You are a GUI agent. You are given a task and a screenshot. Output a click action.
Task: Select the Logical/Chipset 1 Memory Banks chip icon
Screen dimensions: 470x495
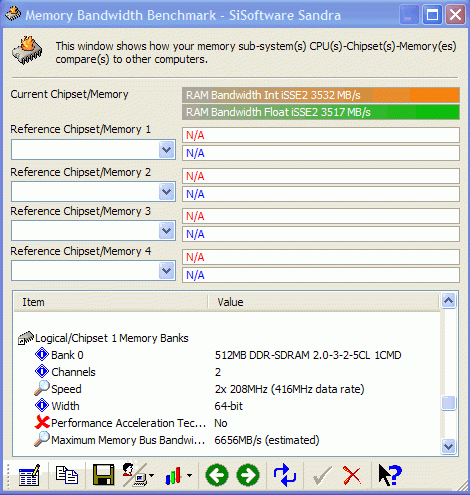pyautogui.click(x=26, y=338)
